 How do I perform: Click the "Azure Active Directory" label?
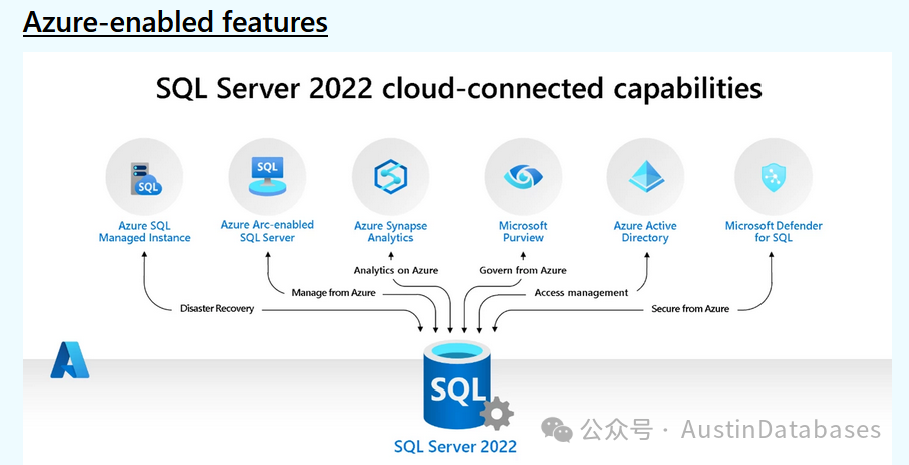click(x=645, y=232)
